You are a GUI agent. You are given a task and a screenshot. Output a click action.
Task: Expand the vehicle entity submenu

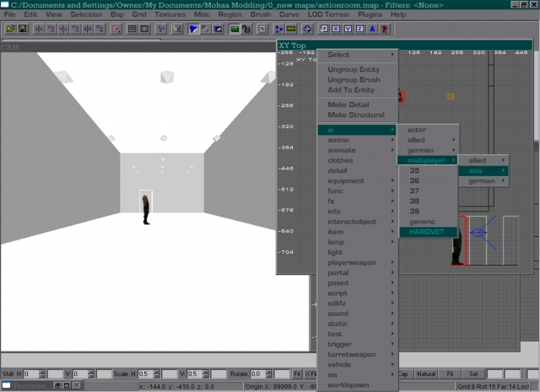click(358, 364)
